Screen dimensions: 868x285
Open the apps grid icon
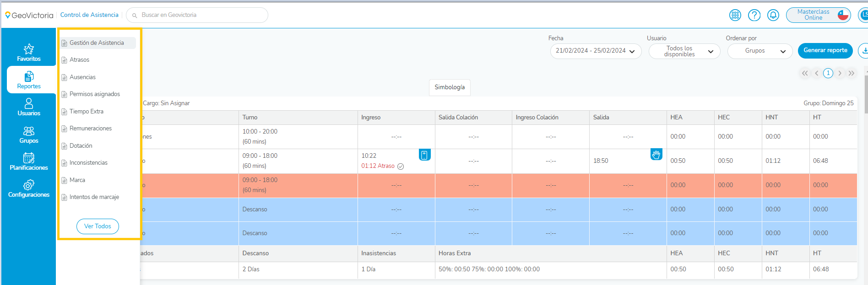(x=735, y=15)
